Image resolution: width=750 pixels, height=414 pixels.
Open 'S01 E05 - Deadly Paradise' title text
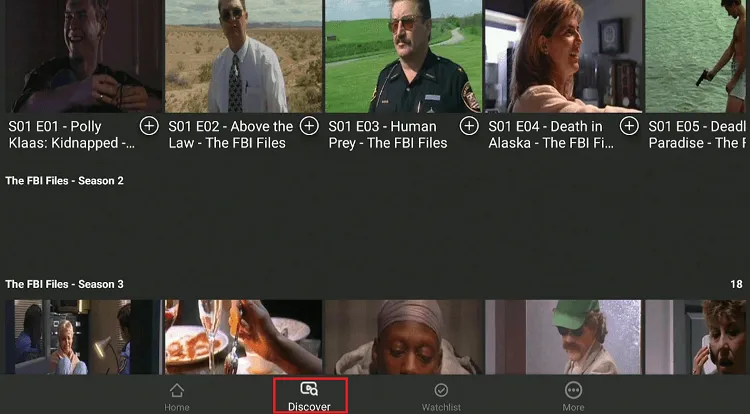click(x=697, y=134)
